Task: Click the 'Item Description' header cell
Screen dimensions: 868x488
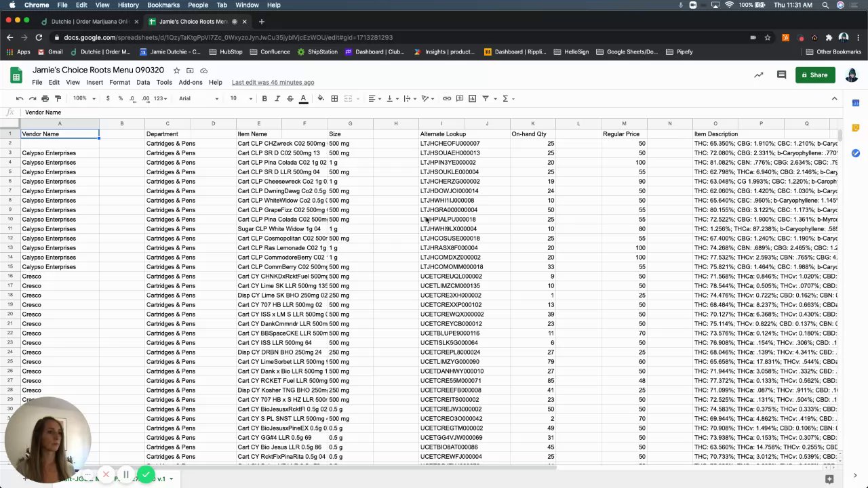Action: pyautogui.click(x=715, y=134)
